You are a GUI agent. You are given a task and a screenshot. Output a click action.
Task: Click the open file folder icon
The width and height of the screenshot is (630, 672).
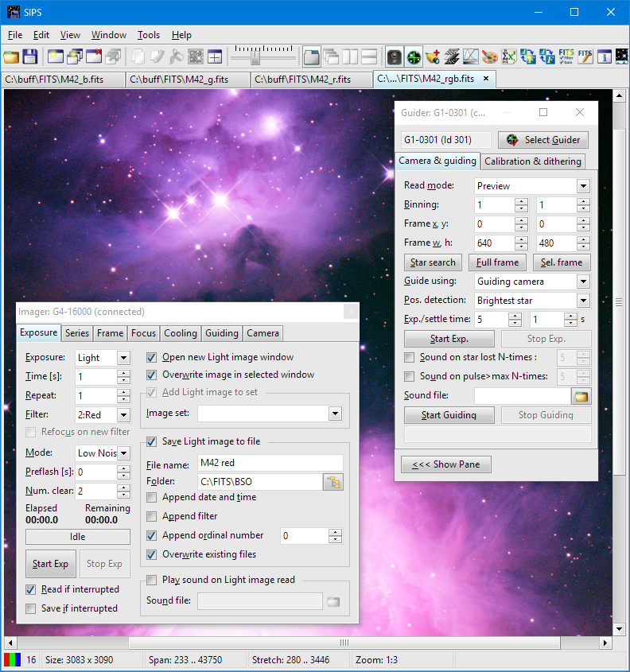(10, 56)
